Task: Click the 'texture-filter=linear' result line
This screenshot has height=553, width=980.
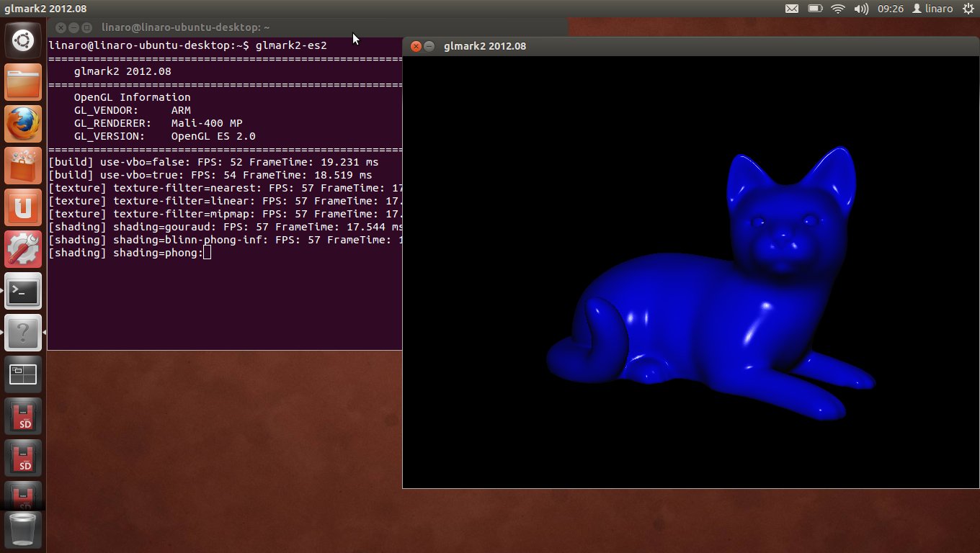Action: pyautogui.click(x=225, y=201)
